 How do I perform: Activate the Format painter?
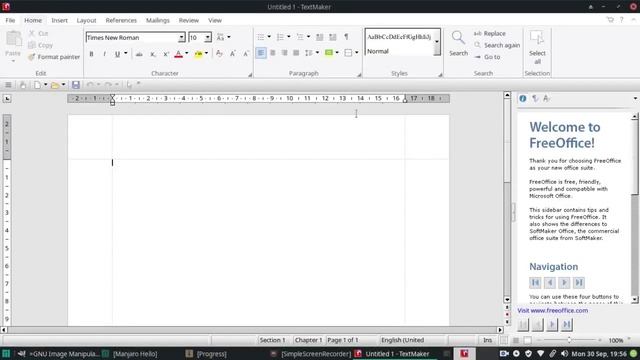54,57
